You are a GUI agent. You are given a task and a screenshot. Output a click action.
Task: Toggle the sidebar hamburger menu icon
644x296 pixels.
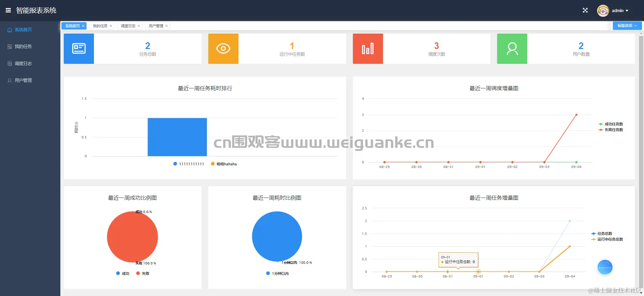[x=8, y=10]
